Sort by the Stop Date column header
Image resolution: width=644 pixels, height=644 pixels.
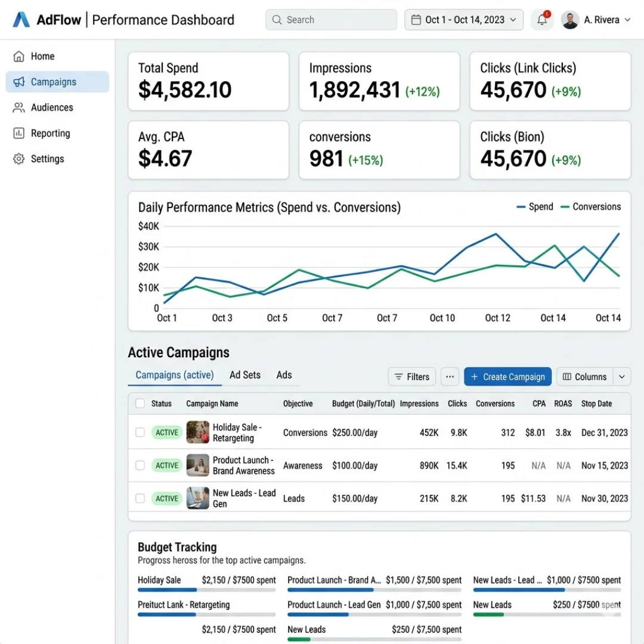coord(596,403)
